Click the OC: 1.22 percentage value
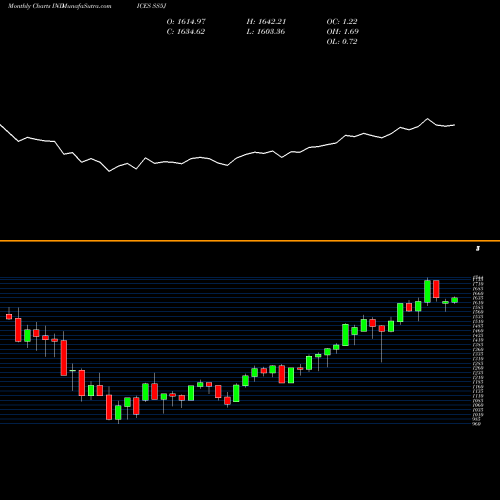 (342, 22)
